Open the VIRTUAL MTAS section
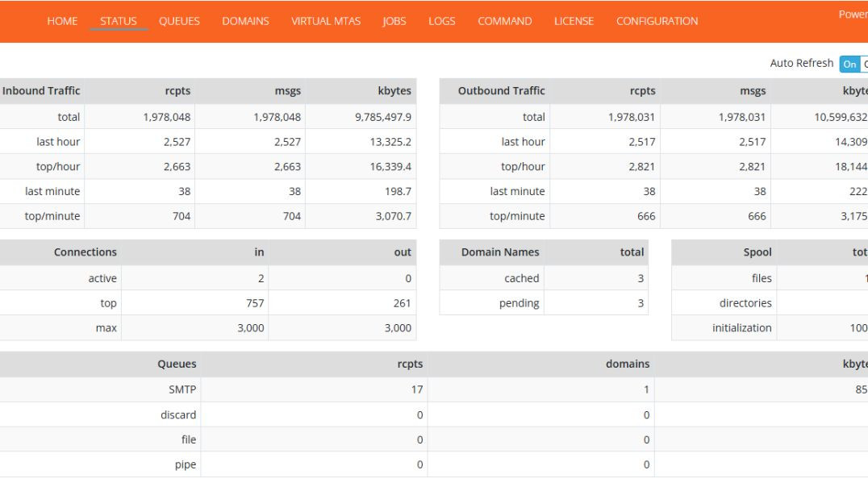 pyautogui.click(x=326, y=21)
